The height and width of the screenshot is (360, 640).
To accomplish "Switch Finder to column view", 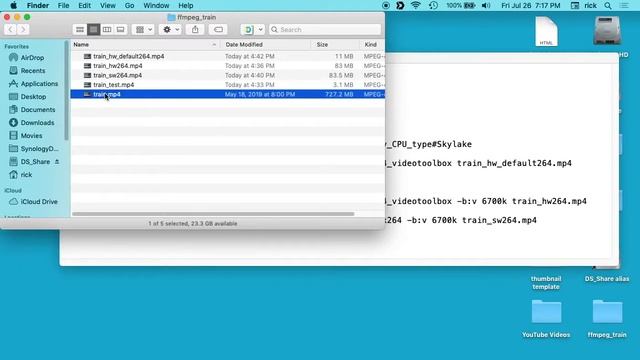I will (107, 29).
